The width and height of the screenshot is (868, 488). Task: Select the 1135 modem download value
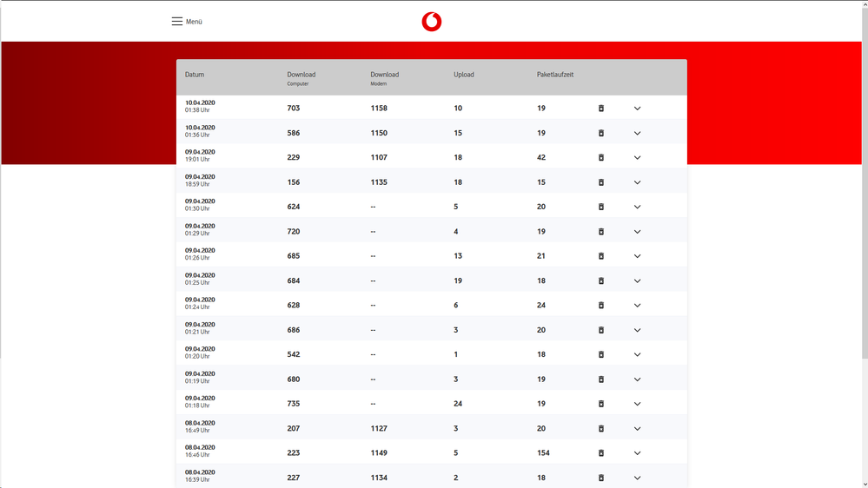pos(379,182)
